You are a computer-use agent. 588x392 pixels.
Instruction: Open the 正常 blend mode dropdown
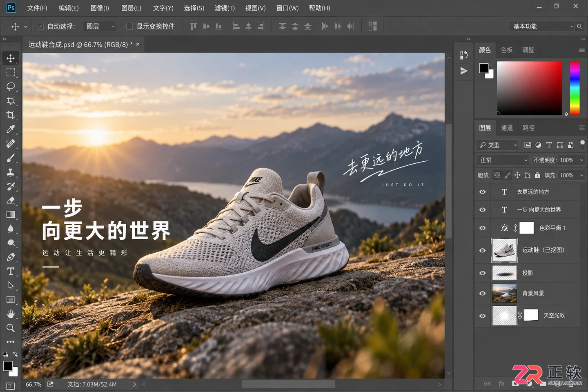coord(503,160)
